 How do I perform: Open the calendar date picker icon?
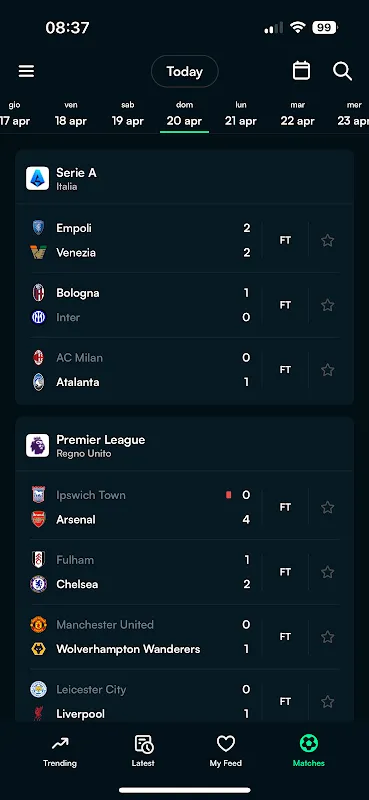tap(301, 71)
